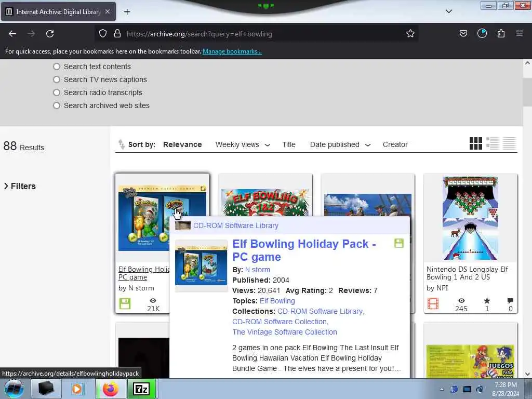
Task: Open the Elf Bowling 1&2 thumbnail
Action: (x=265, y=203)
